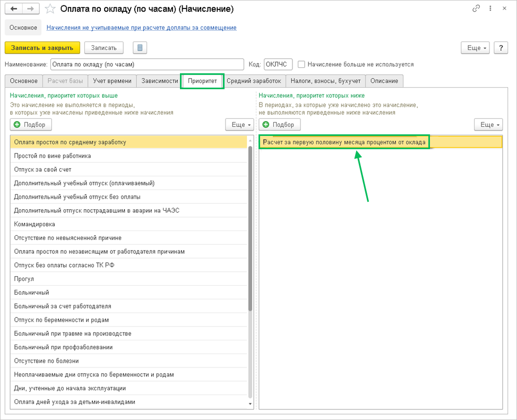
Task: Open the three-dot window menu
Action: click(490, 8)
